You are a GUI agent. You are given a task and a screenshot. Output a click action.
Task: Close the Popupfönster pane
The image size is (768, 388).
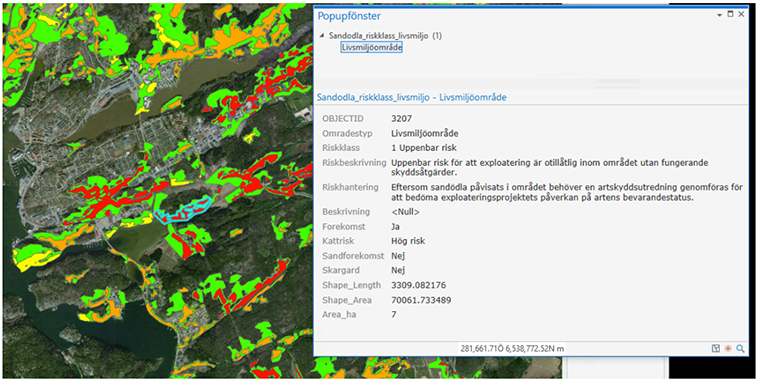click(741, 14)
